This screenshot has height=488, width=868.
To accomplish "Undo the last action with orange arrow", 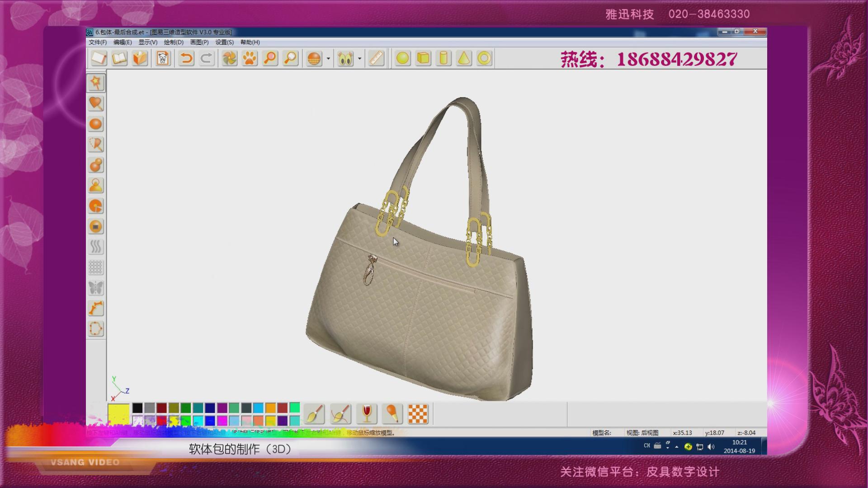I will [186, 58].
